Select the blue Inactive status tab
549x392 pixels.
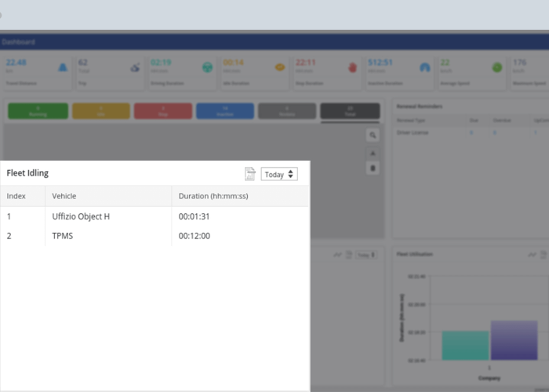(x=224, y=111)
